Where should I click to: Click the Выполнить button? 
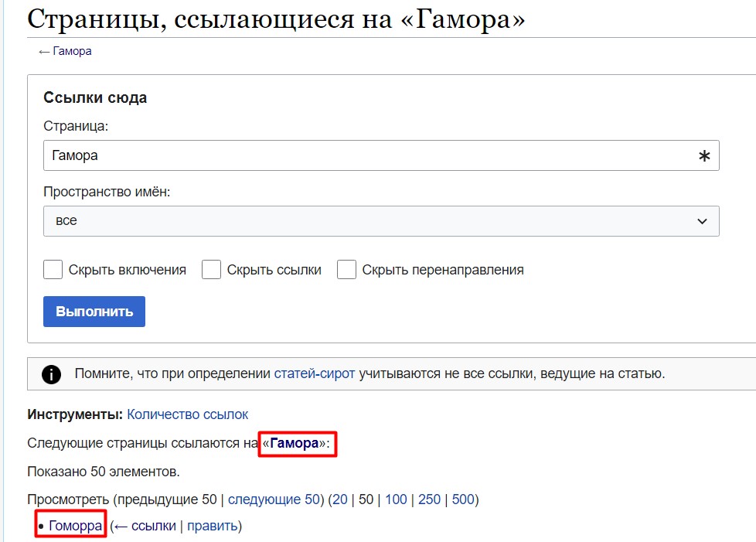[94, 312]
